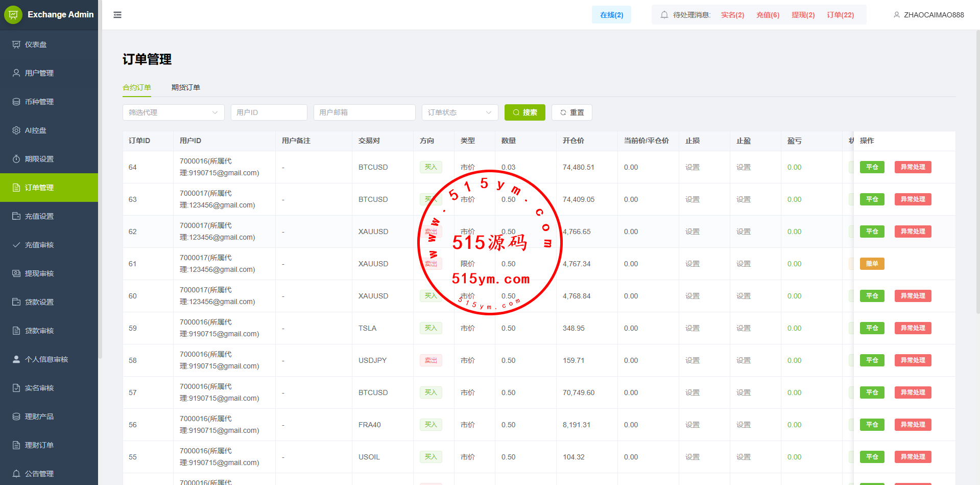This screenshot has height=485, width=980.
Task: Click the 重置 reset button
Action: [x=571, y=112]
